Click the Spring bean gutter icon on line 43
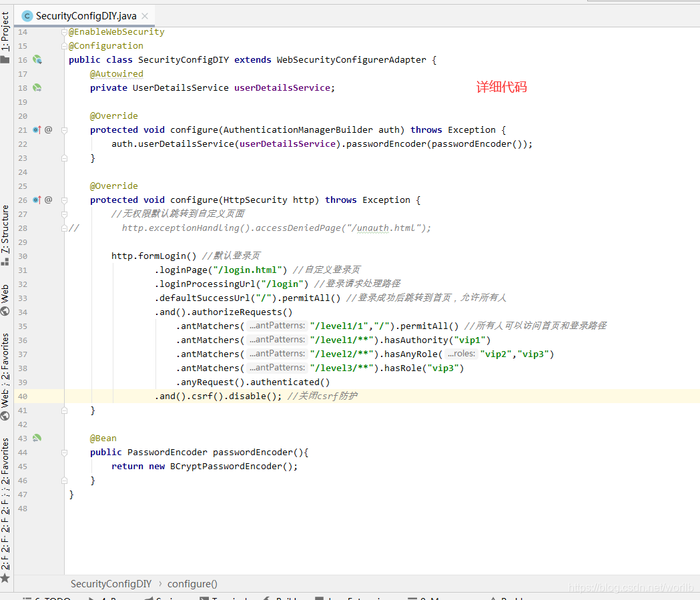This screenshot has height=600, width=700. click(x=37, y=438)
